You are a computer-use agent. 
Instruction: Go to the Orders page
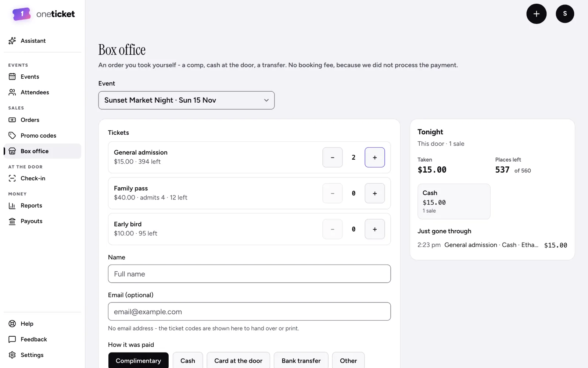point(42,120)
